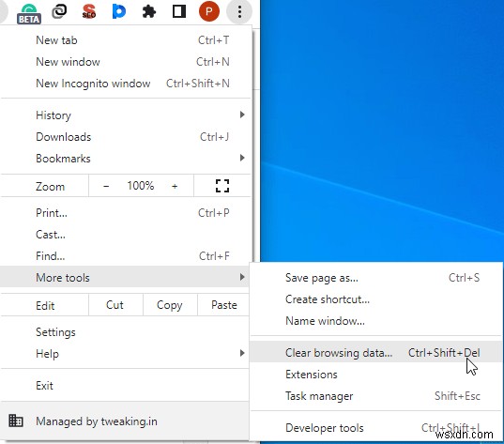
Task: Open the interlocking squares extension icon
Action: [59, 11]
